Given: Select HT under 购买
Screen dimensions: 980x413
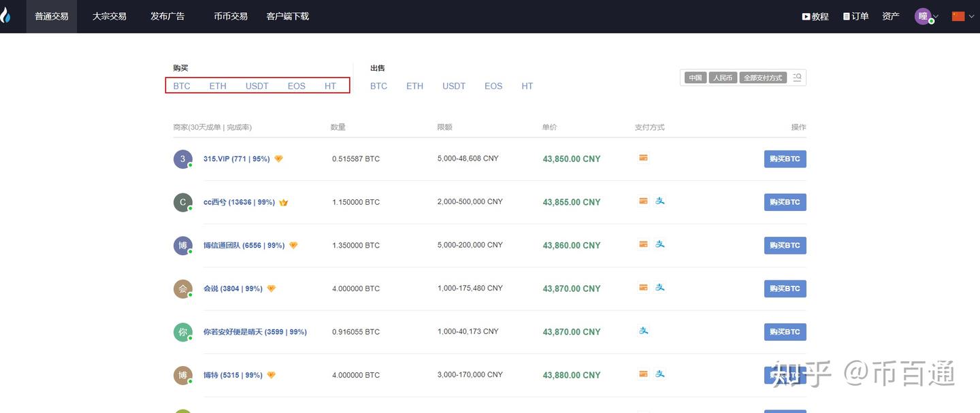Looking at the screenshot, I should point(330,86).
